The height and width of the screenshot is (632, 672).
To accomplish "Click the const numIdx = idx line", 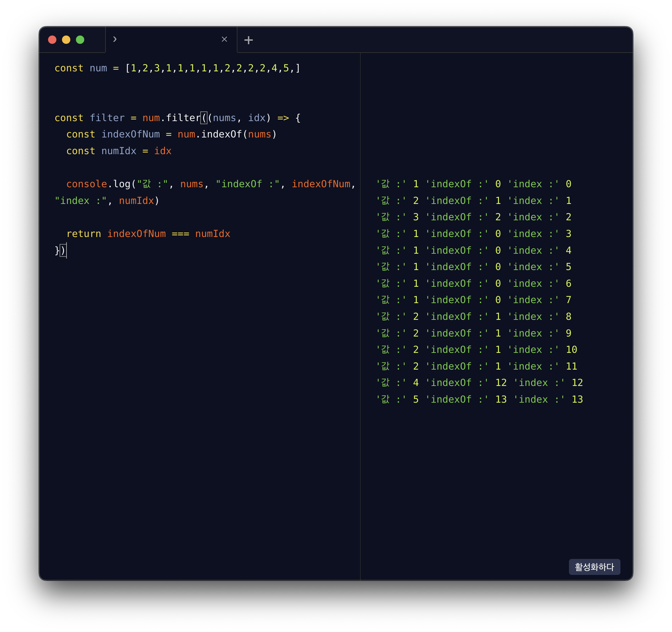I will click(119, 151).
